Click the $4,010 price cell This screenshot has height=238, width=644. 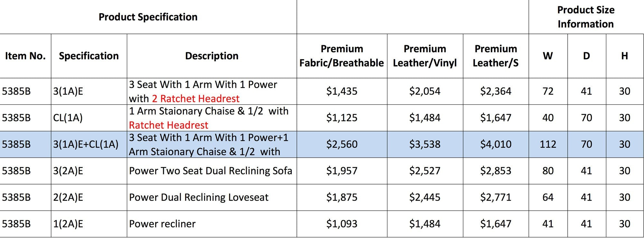(496, 144)
